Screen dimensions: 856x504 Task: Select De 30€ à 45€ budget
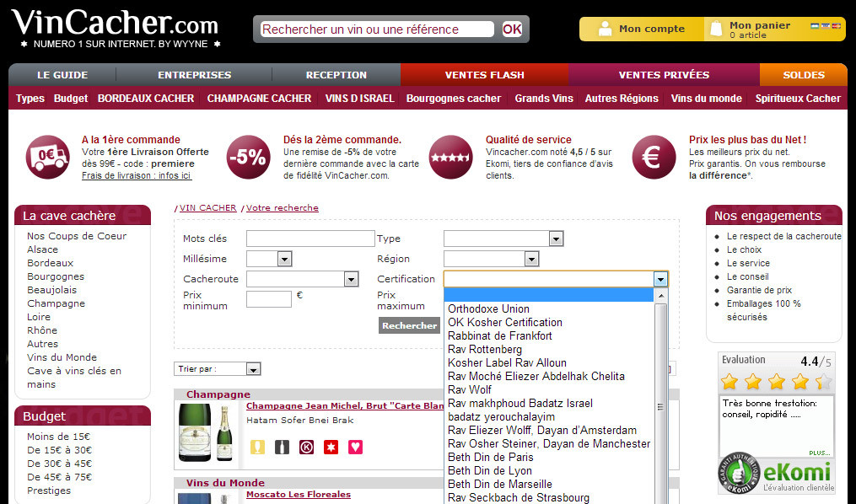pos(60,464)
